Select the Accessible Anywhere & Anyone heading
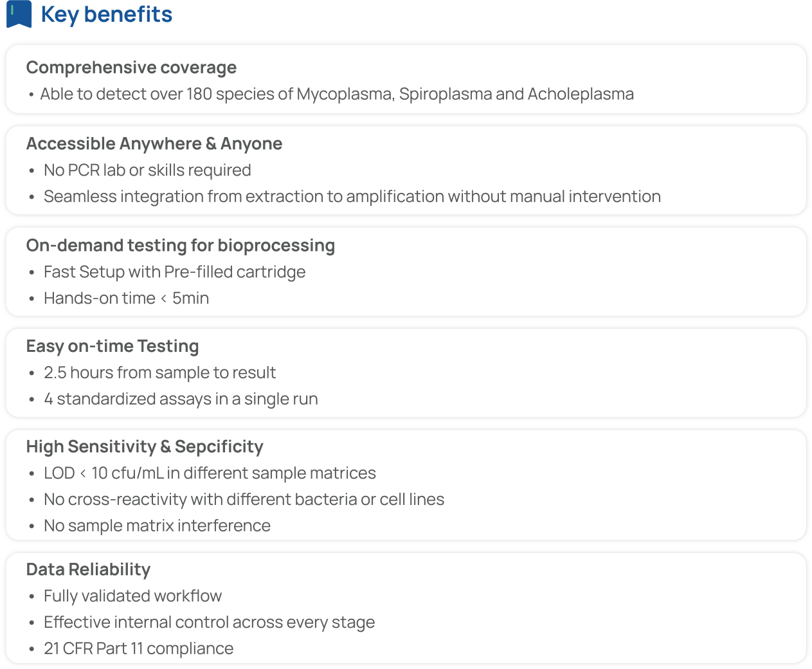 (154, 143)
